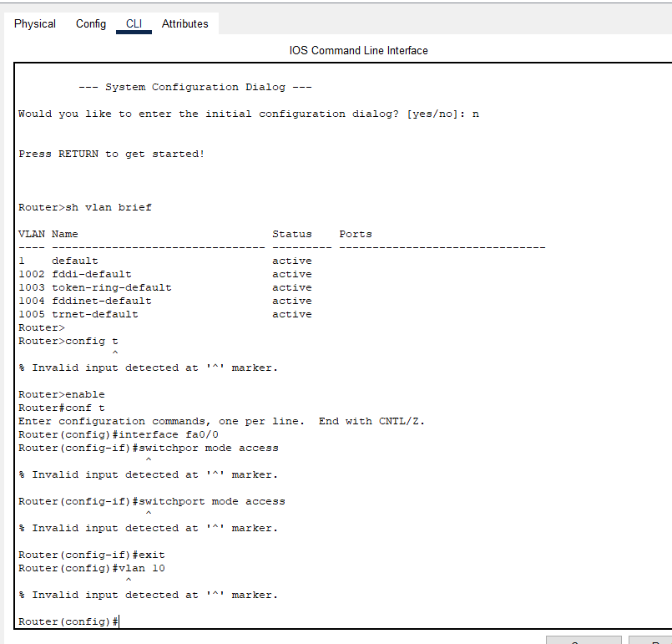672x644 pixels.
Task: Click VLAN number 1003
Action: point(31,287)
